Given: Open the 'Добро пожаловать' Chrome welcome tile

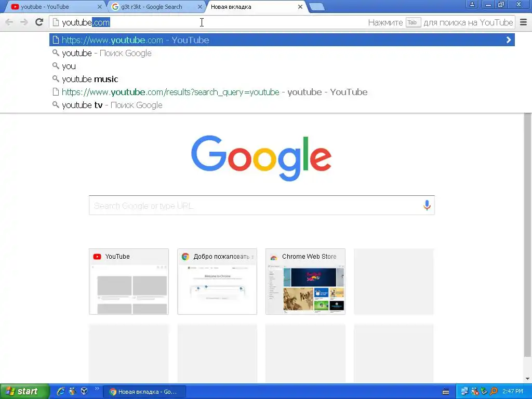Looking at the screenshot, I should pos(217,282).
